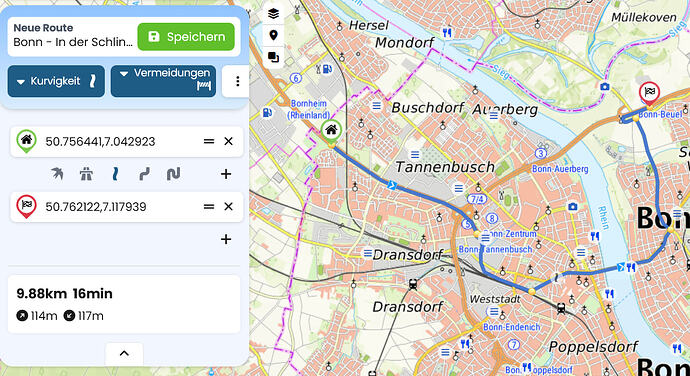The height and width of the screenshot is (376, 690).
Task: Click the train station icon near Weststadt
Action: 561,308
